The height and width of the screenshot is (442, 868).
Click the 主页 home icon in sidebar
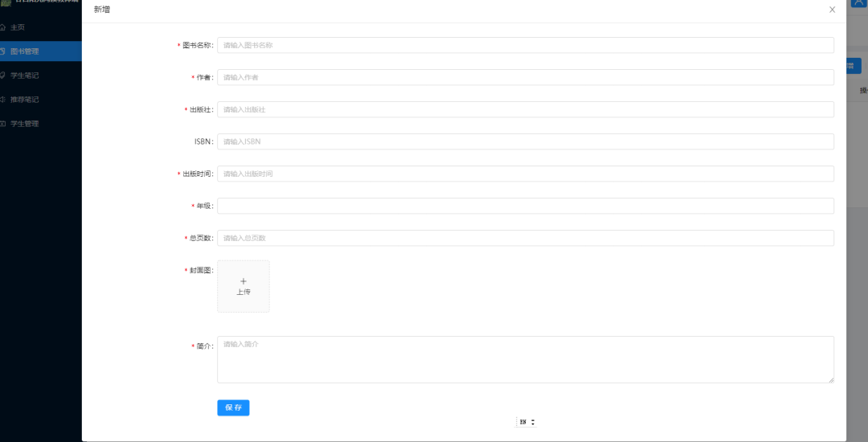(2, 27)
